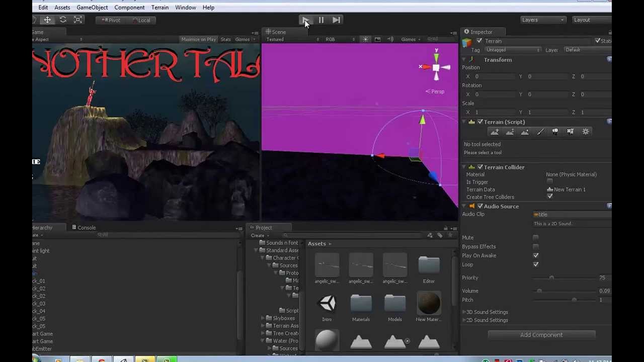This screenshot has width=644, height=362.
Task: Toggle the Game view Stats button
Action: tap(225, 39)
